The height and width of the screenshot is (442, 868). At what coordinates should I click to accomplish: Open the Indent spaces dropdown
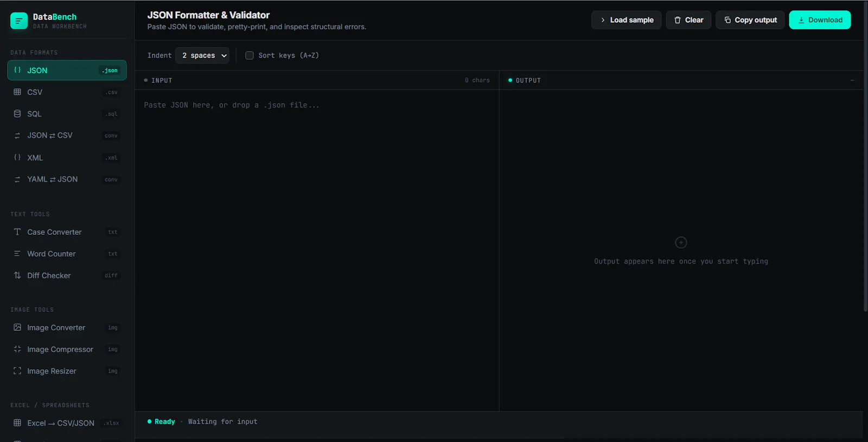coord(202,55)
